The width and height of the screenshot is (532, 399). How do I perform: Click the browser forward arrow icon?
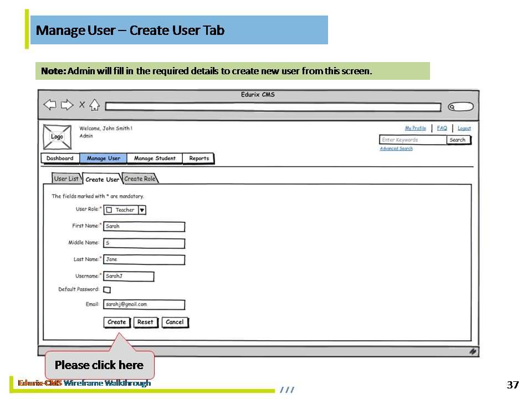click(x=67, y=105)
